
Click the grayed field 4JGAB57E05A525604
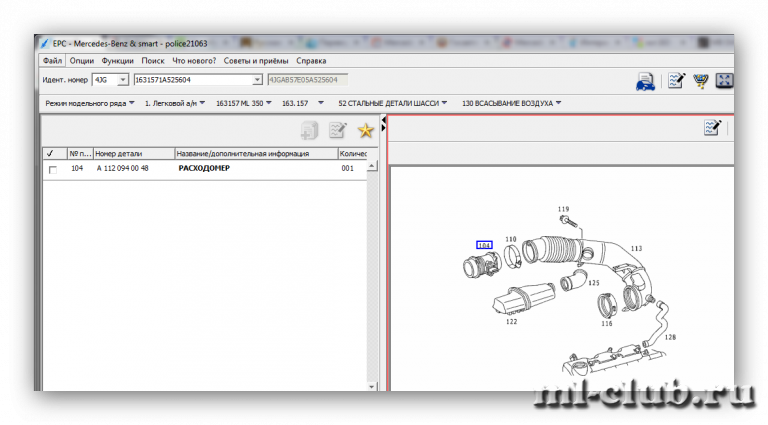pyautogui.click(x=308, y=80)
